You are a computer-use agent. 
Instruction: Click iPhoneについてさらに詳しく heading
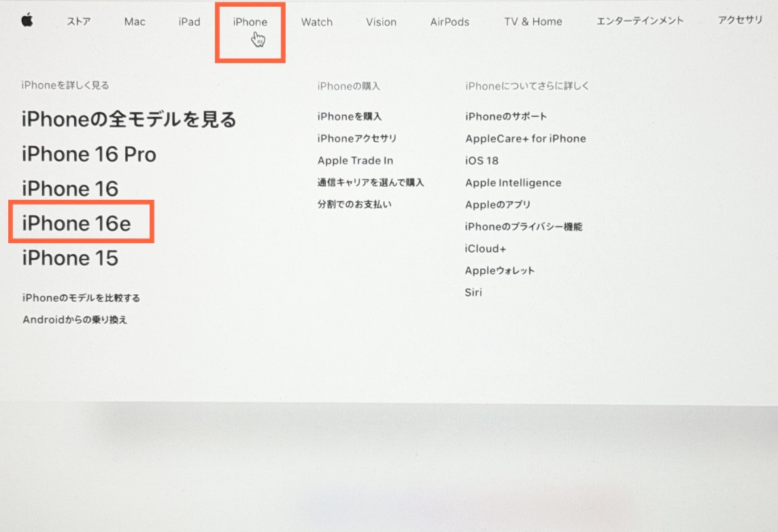(527, 86)
